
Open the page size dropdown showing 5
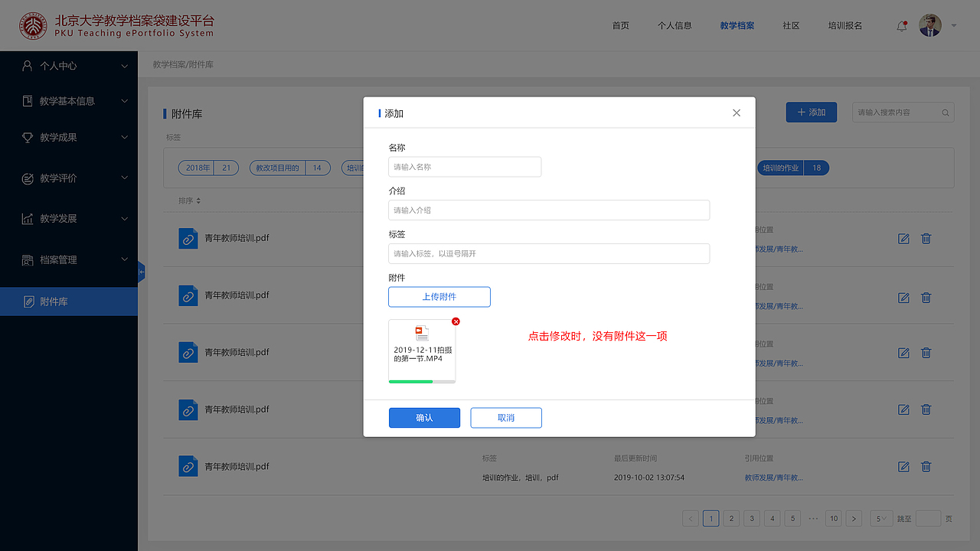(x=880, y=518)
